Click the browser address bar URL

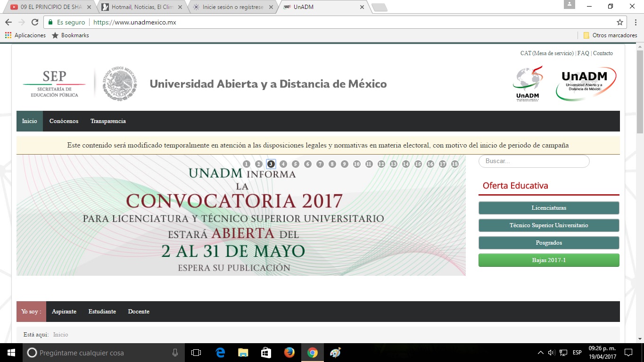[x=135, y=22]
